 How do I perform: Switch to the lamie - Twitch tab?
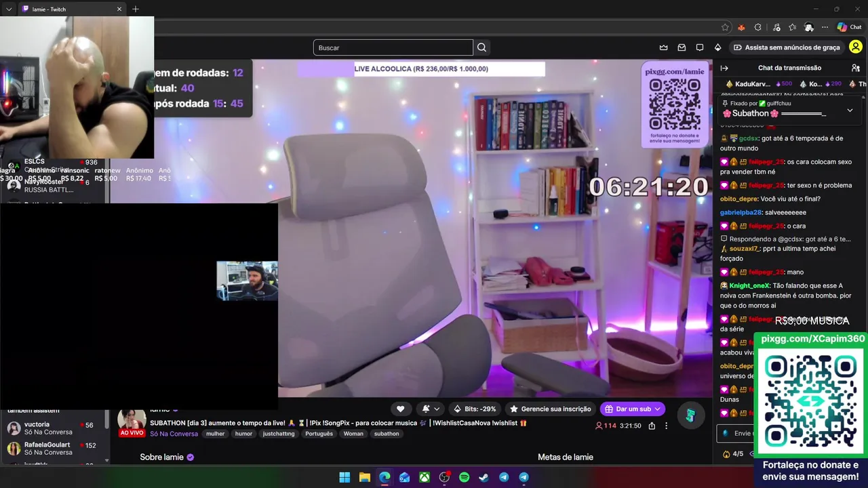point(71,9)
